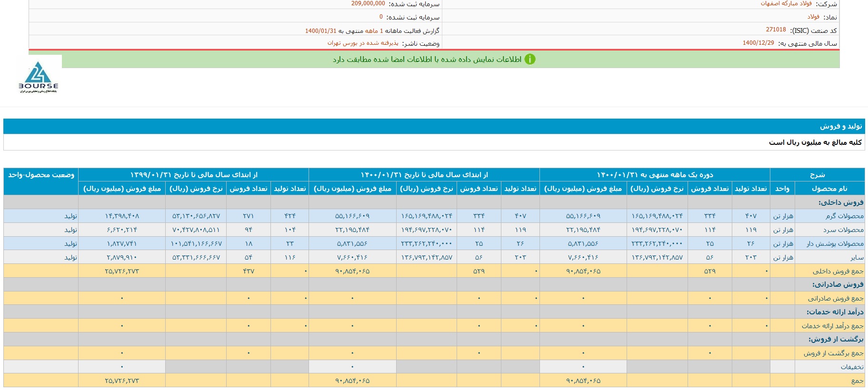This screenshot has width=868, height=392.
Task: Click sales rate '۵۳,۱۳۰,۶۵۶,۸۲۷'
Action: pos(196,216)
